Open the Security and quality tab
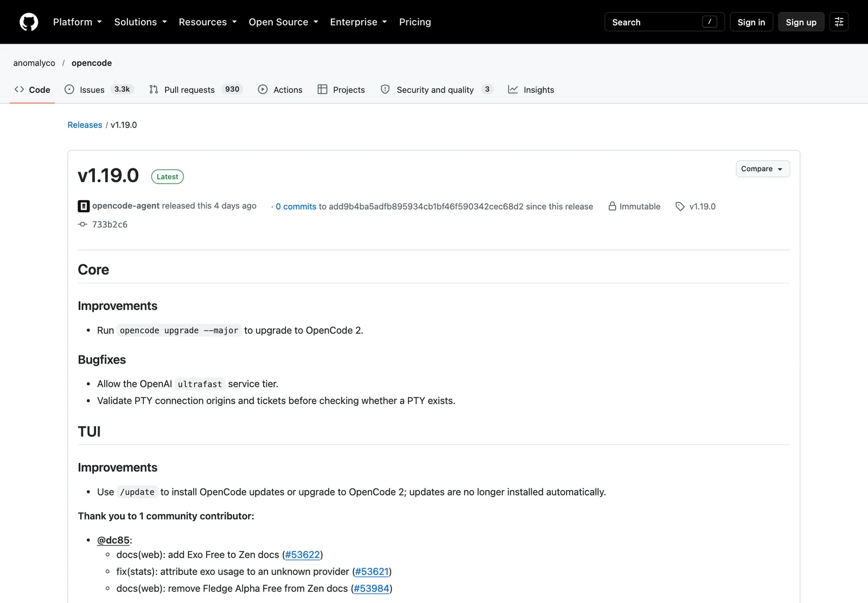This screenshot has width=868, height=603. [437, 90]
